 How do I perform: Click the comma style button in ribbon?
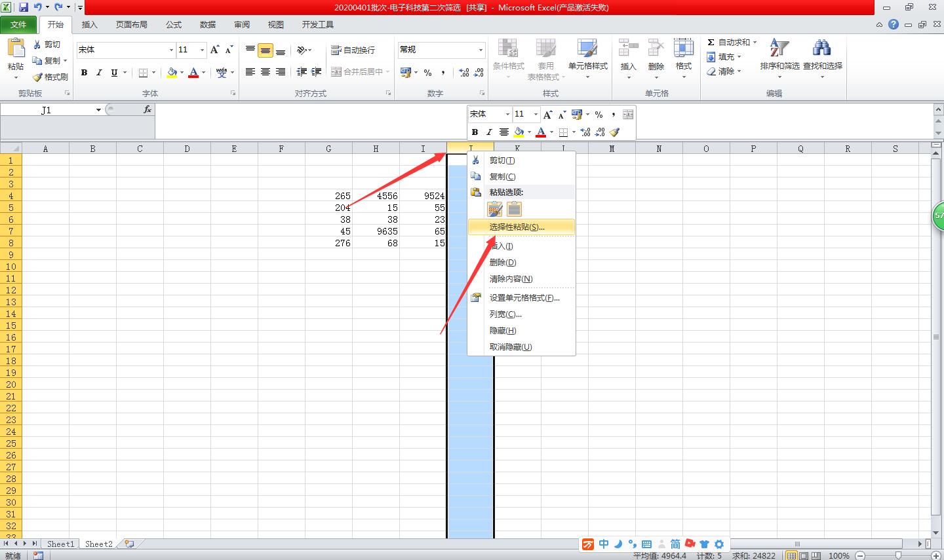coord(443,73)
